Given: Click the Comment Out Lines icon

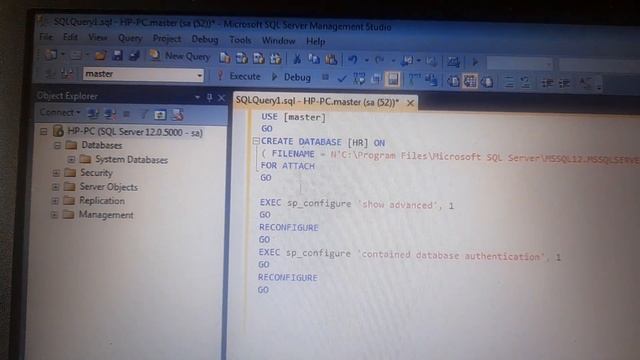Looking at the screenshot, I should (509, 82).
